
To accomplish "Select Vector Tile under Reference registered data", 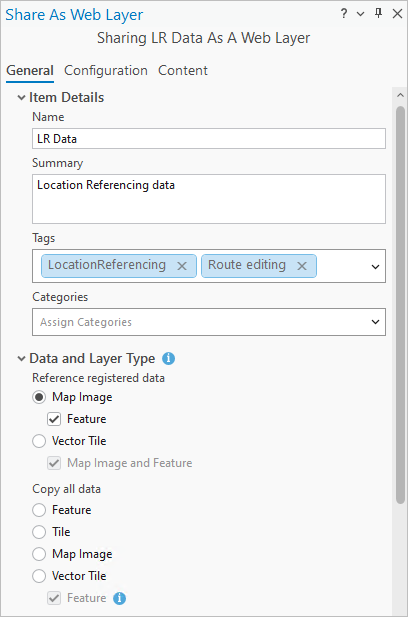I will coord(39,441).
